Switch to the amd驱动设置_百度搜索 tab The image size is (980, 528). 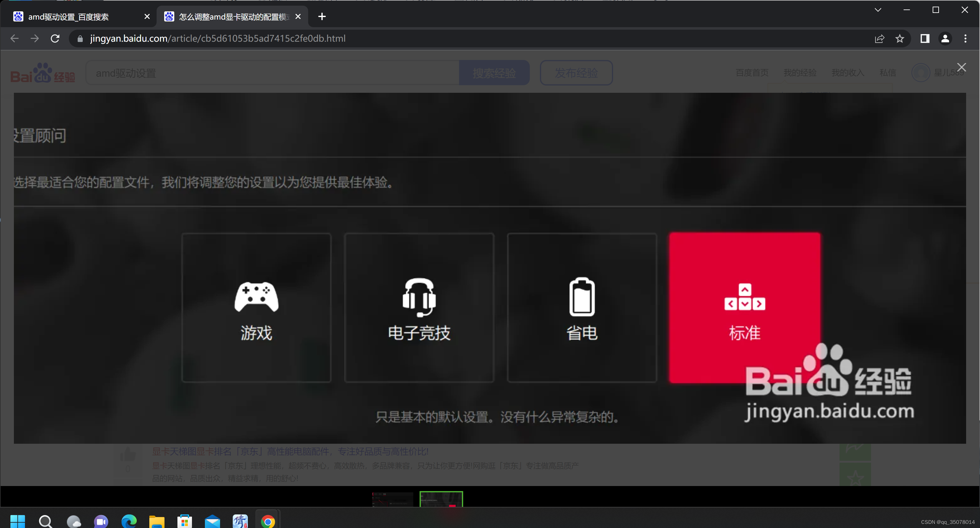point(69,16)
